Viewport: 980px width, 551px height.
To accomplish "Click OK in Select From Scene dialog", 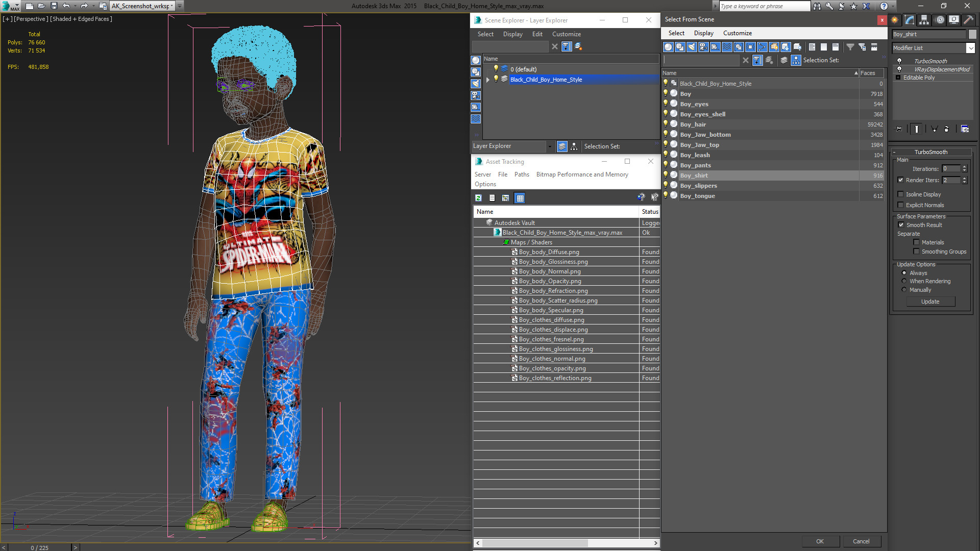I will (820, 541).
